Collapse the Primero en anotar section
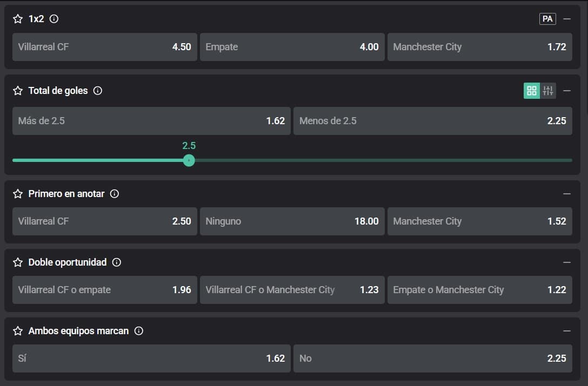The width and height of the screenshot is (588, 386). [x=567, y=193]
